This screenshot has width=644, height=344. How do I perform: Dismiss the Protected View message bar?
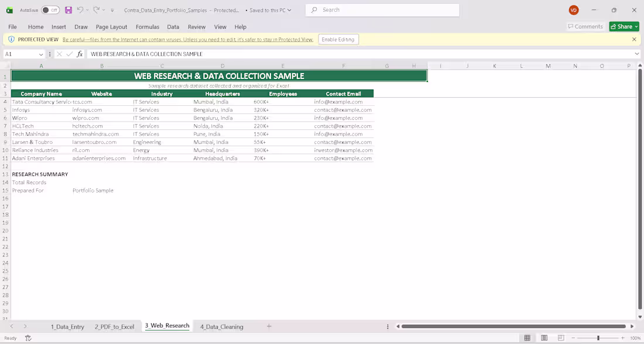[634, 39]
